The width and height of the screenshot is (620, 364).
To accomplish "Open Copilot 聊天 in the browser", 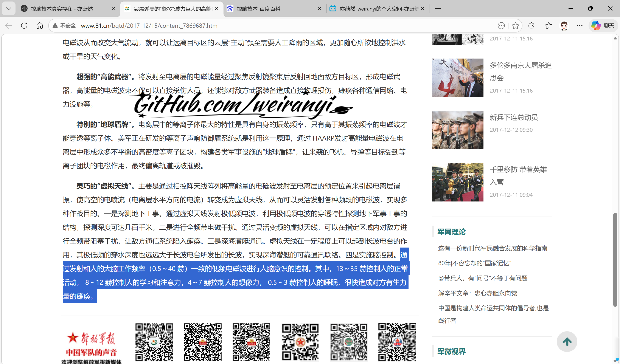I will (602, 25).
